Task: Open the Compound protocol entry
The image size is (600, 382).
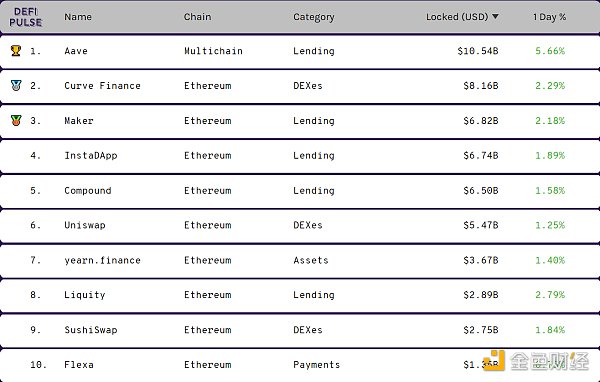Action: click(88, 191)
